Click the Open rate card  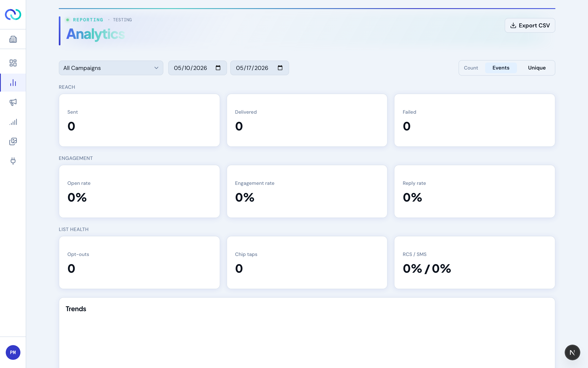[139, 191]
